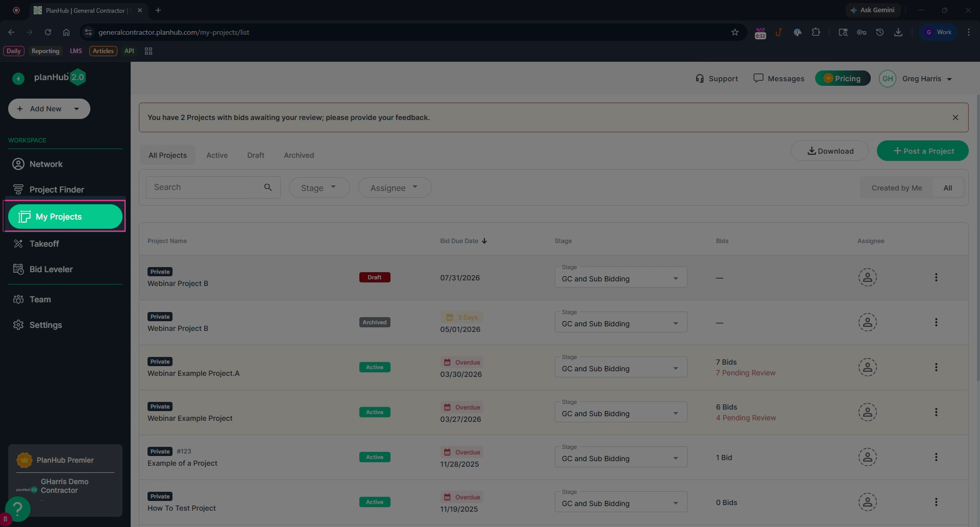Open the draft Webinar Project B
The height and width of the screenshot is (527, 980).
click(x=178, y=283)
